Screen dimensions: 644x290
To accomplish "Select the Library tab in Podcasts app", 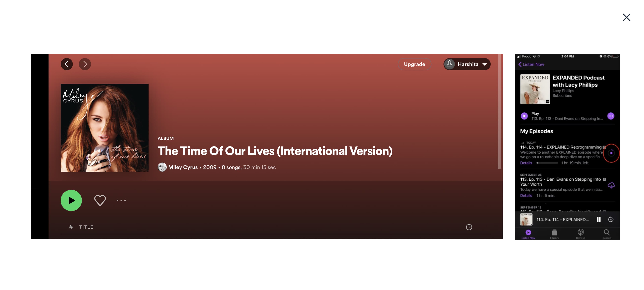I will (x=554, y=233).
